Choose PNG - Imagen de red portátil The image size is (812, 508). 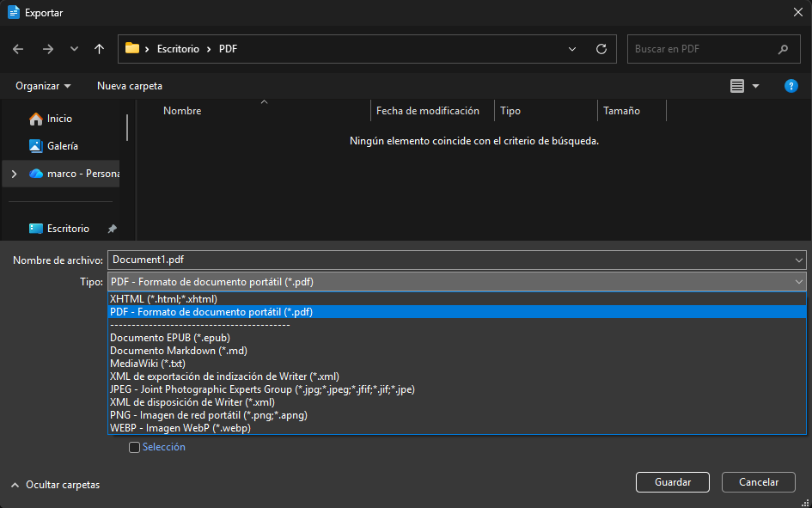pos(209,415)
